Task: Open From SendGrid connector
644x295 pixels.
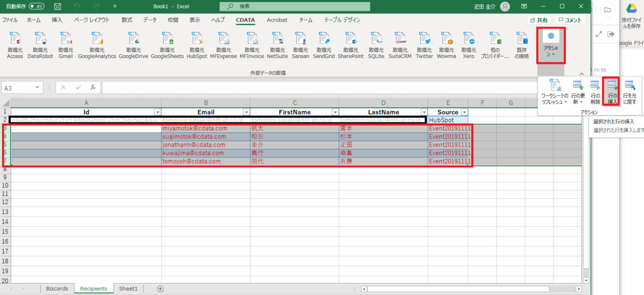Action: pyautogui.click(x=324, y=45)
